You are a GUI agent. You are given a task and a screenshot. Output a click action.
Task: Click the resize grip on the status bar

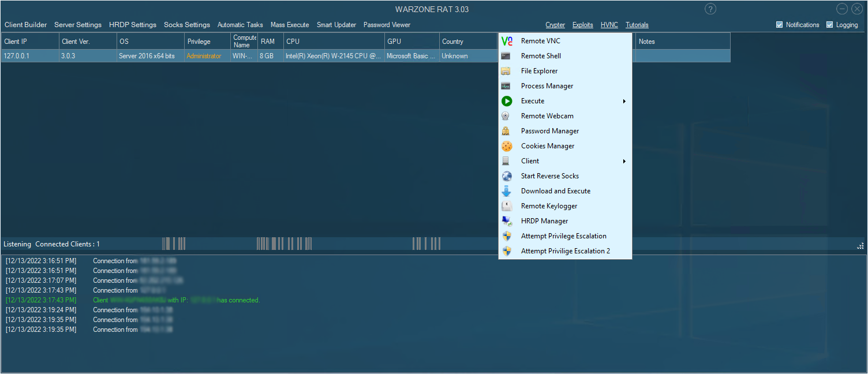[x=860, y=246]
